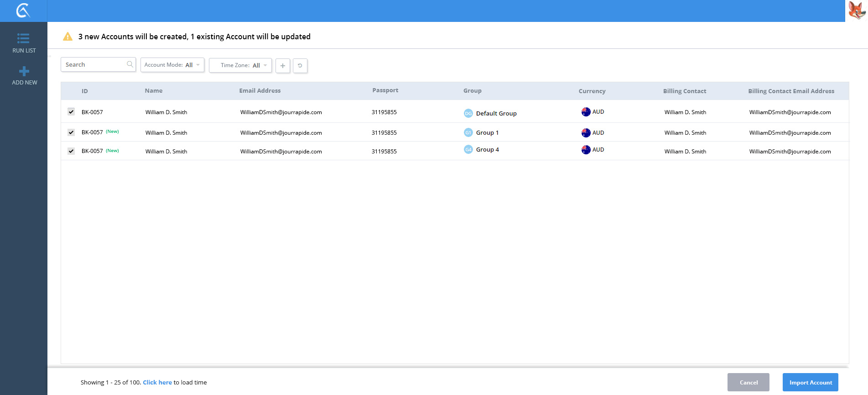Uncheck the first BK-0057 row checkbox
Screen dimensions: 868x395
(x=71, y=112)
